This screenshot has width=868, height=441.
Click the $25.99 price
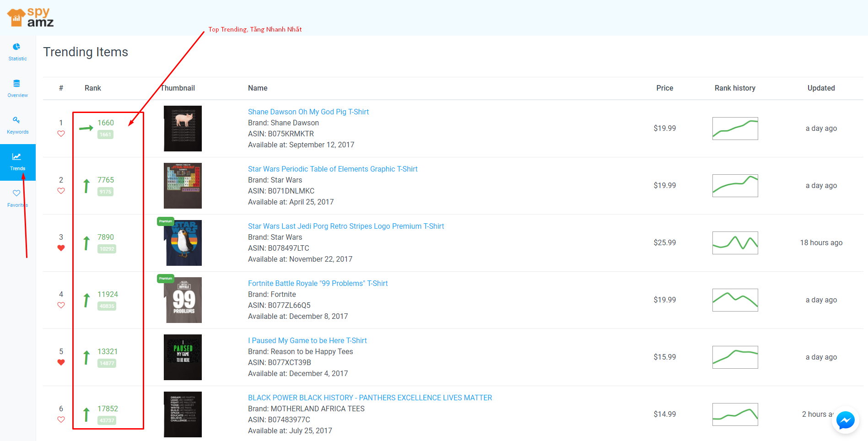point(664,242)
